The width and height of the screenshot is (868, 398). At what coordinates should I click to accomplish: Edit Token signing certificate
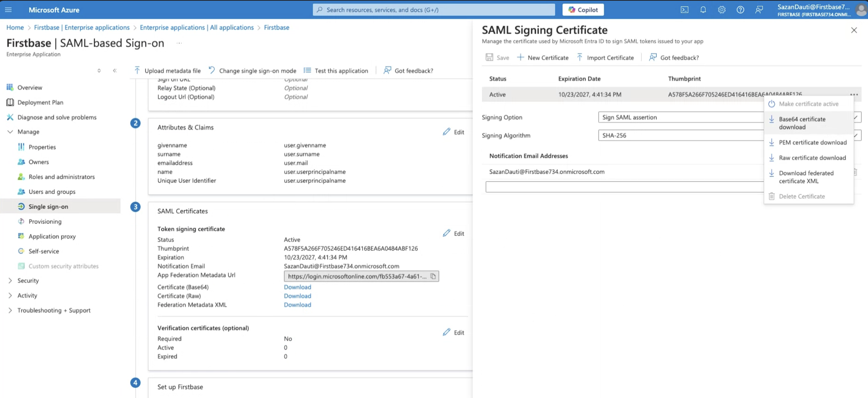click(454, 233)
